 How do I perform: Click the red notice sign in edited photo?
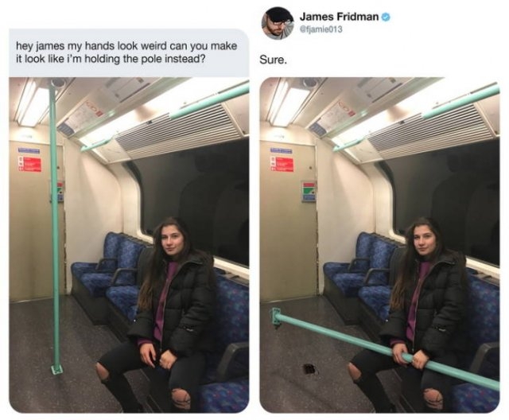283,163
